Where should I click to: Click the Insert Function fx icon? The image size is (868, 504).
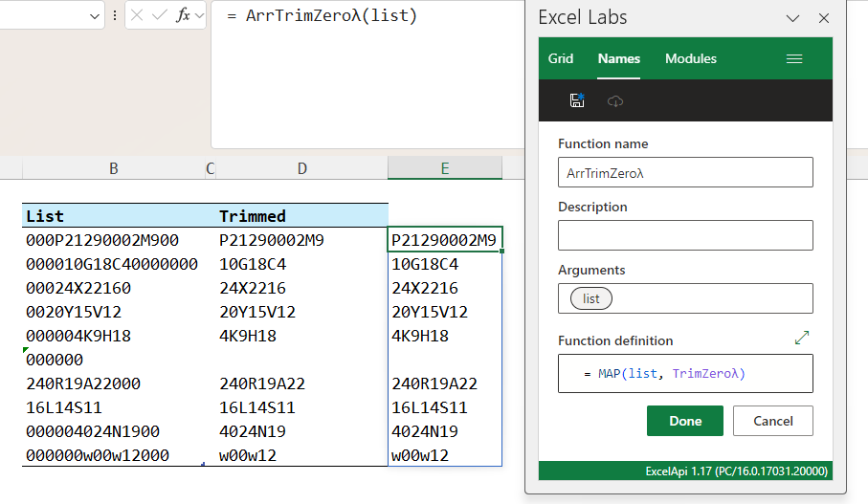tap(183, 15)
